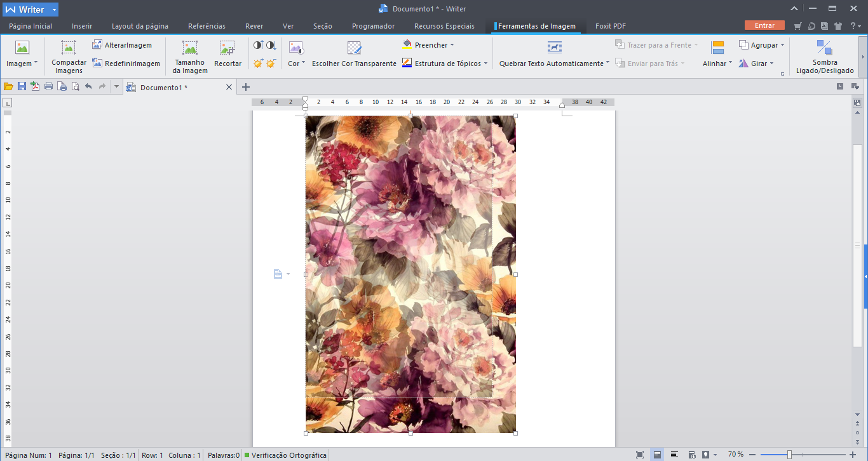Enable print layout view in status bar

tap(657, 455)
